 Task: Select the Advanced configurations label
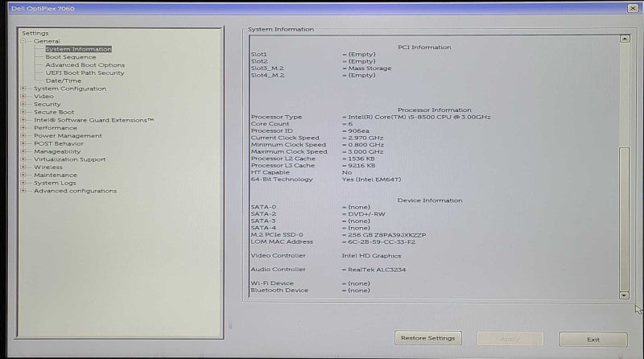75,191
